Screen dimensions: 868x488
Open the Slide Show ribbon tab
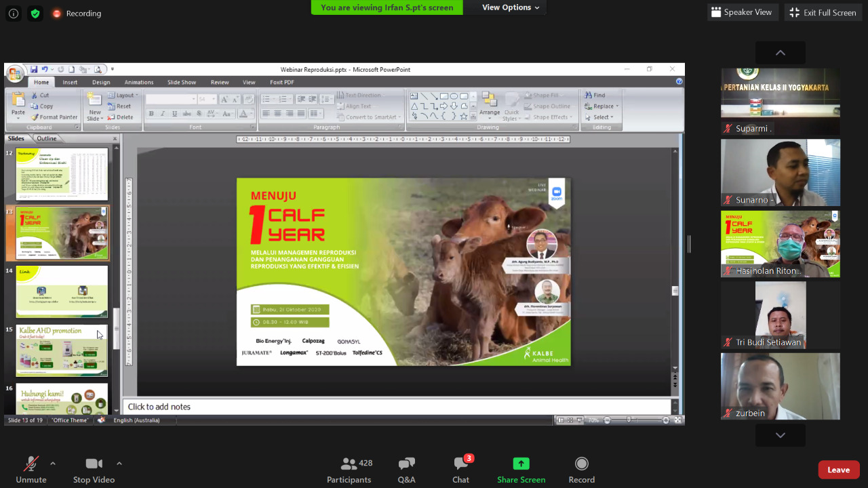click(182, 83)
